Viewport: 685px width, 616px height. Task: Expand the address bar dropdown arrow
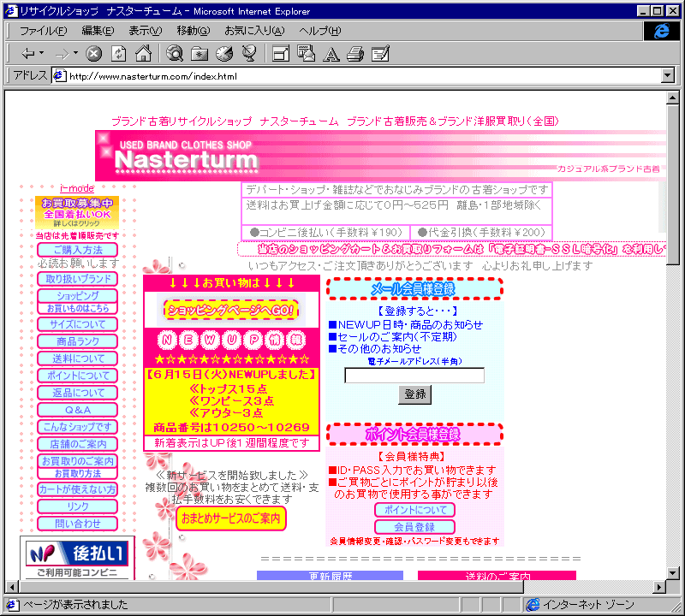coord(668,76)
